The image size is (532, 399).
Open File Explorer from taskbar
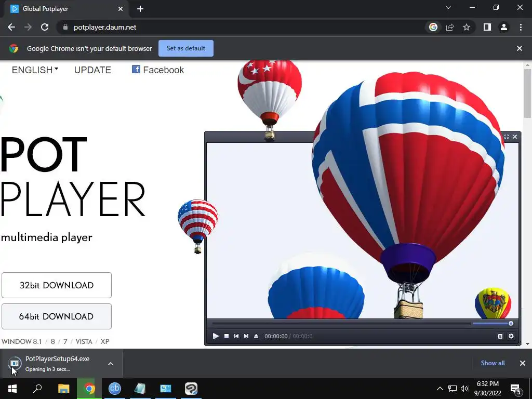[x=63, y=389]
